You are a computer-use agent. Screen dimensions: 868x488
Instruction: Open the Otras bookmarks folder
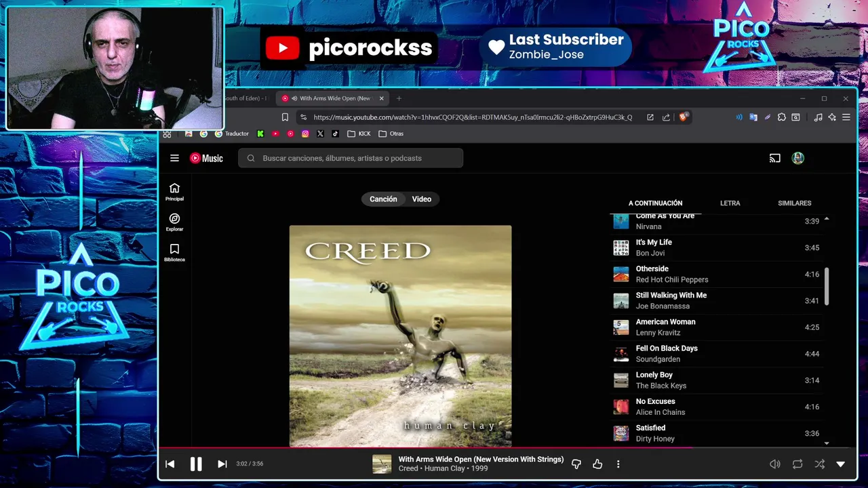[391, 134]
